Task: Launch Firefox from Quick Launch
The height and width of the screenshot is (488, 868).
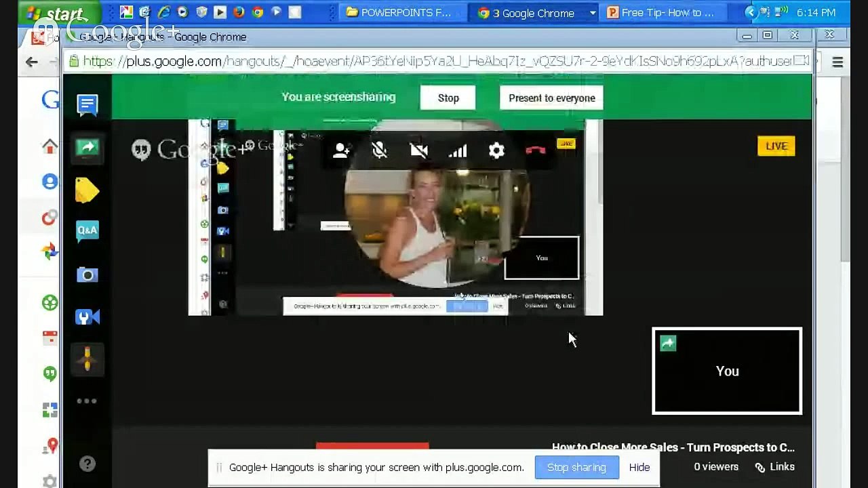Action: click(x=238, y=12)
